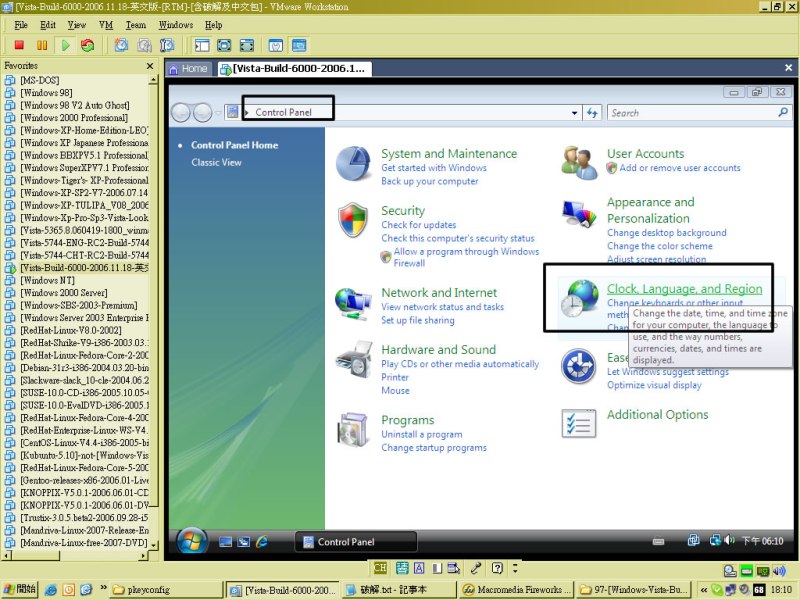Click the CH input language indicator
This screenshot has height=600, width=800.
380,568
